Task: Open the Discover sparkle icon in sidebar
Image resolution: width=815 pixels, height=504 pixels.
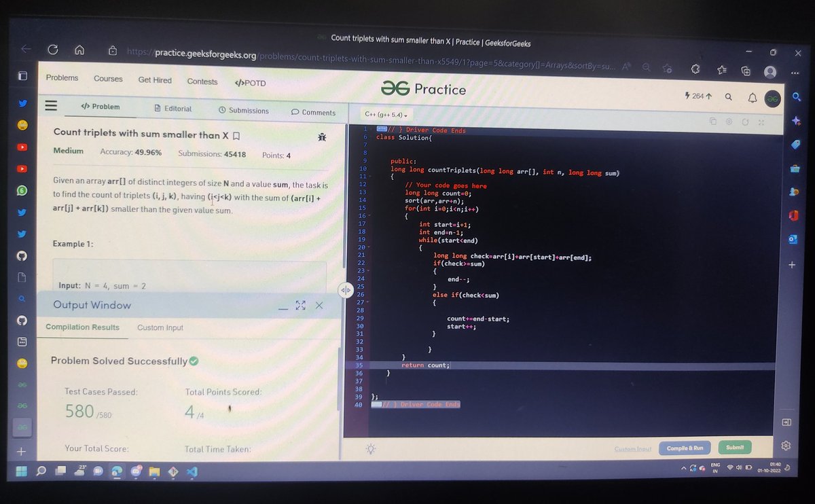Action: 796,120
